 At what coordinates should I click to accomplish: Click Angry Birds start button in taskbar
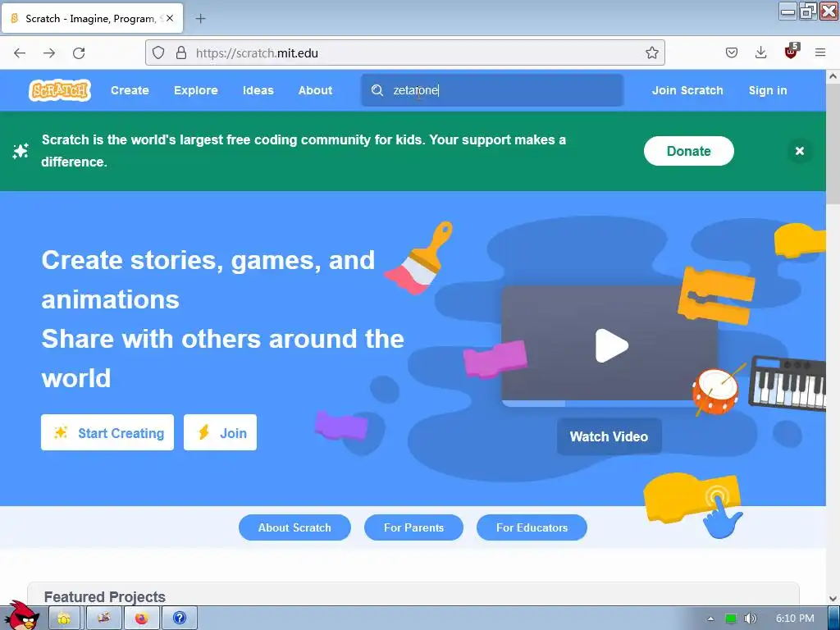(x=21, y=615)
